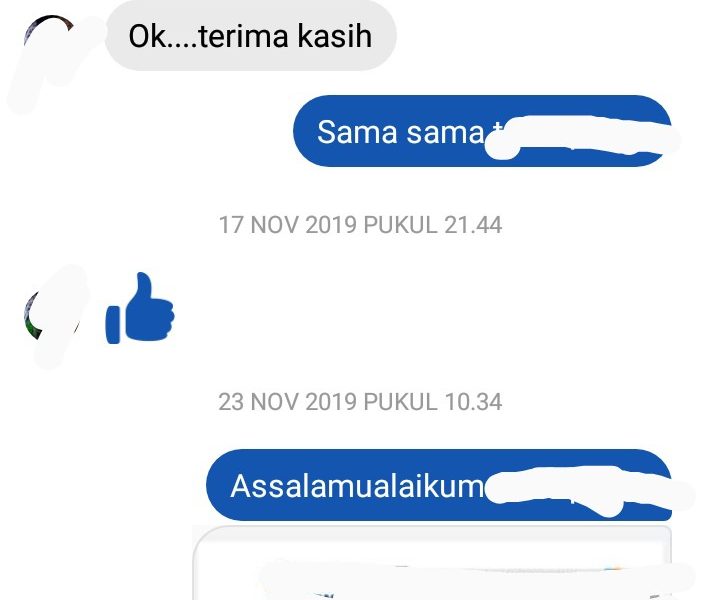
Task: Click the word "Sama" in blue bubble
Action: coord(357,132)
